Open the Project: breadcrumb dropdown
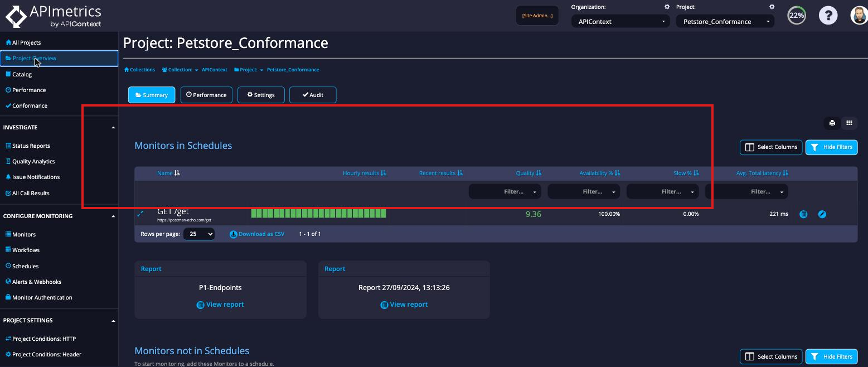Screen dimensions: 868x367 (x=249, y=70)
